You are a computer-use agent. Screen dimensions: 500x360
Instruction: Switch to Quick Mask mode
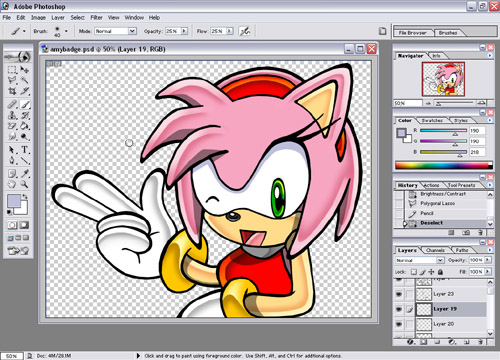(24, 225)
